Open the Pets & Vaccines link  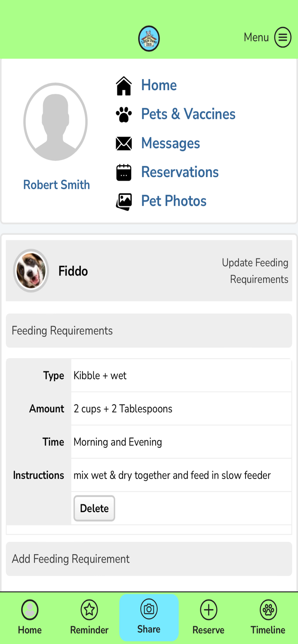click(188, 114)
